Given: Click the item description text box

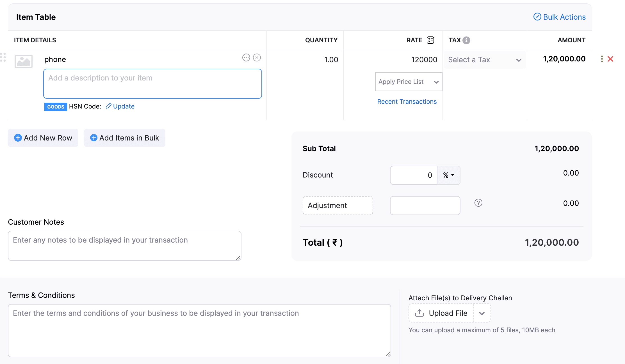Looking at the screenshot, I should tap(152, 84).
